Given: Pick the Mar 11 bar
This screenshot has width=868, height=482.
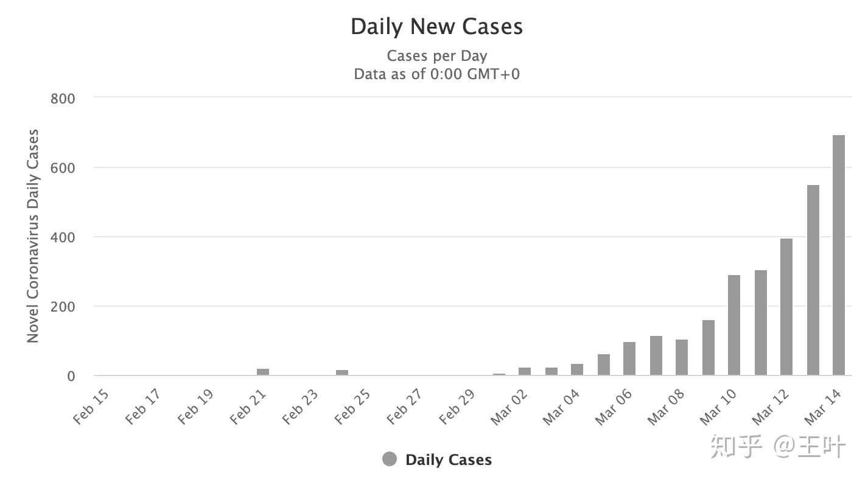Looking at the screenshot, I should pyautogui.click(x=760, y=323).
